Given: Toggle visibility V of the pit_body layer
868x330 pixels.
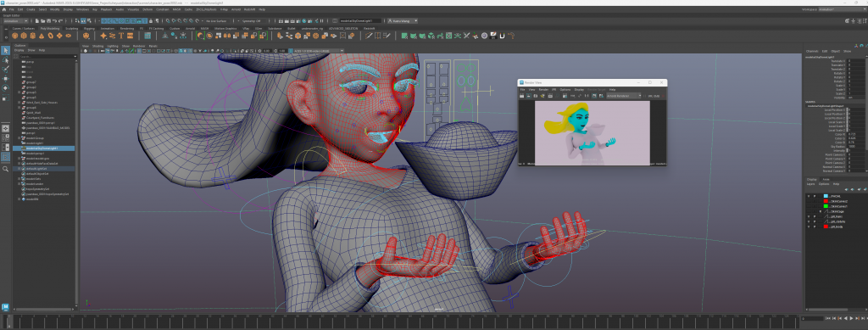Looking at the screenshot, I should pos(808,227).
